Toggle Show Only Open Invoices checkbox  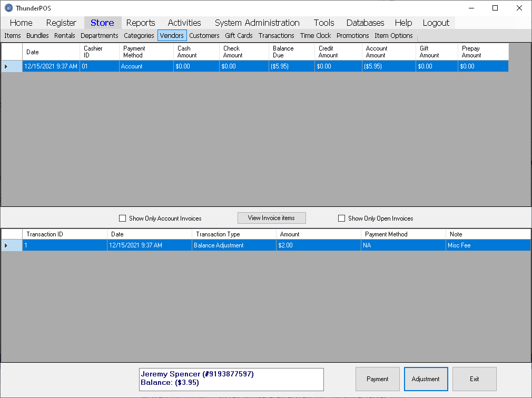click(x=342, y=218)
